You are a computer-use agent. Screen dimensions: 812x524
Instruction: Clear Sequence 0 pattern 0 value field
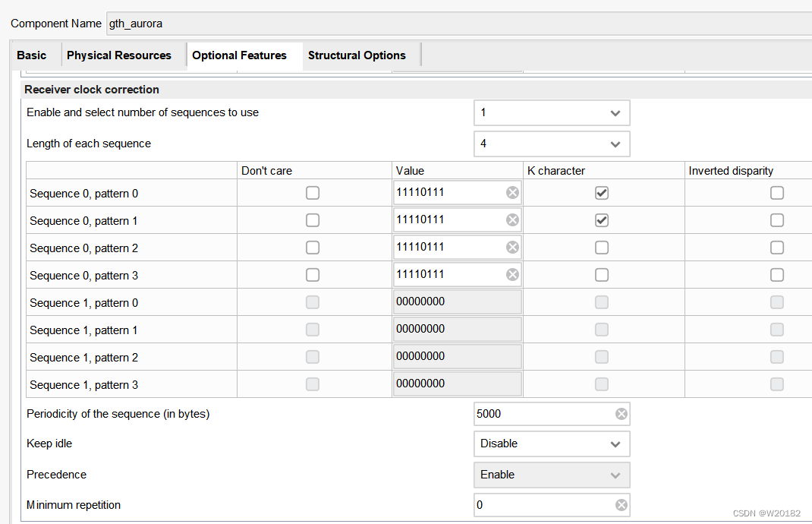[512, 193]
